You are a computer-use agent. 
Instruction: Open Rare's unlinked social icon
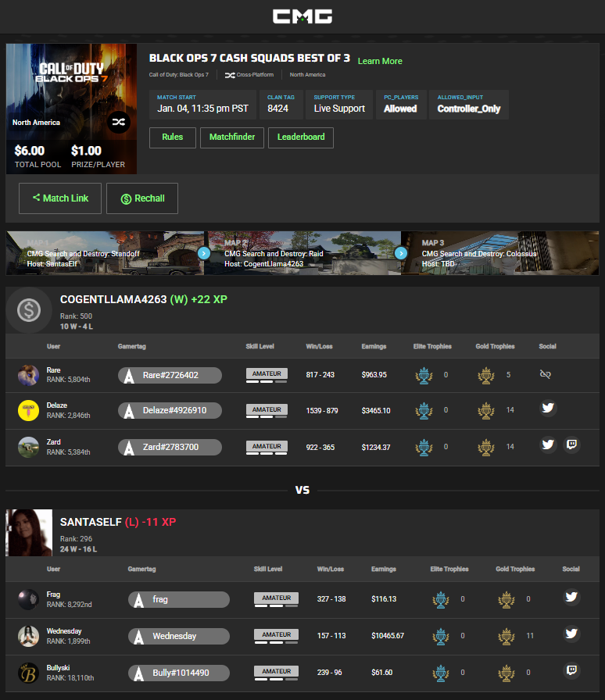click(545, 374)
